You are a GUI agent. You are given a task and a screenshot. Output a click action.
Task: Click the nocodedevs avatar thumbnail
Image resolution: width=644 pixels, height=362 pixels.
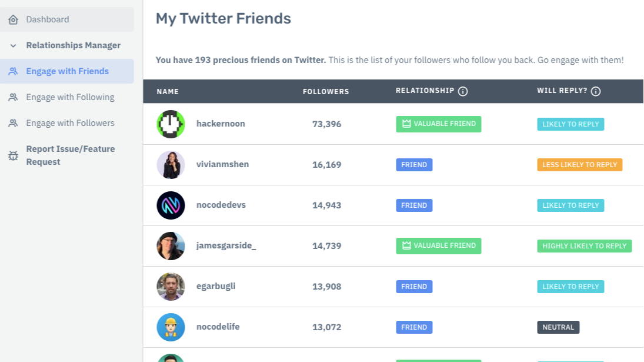[171, 205]
